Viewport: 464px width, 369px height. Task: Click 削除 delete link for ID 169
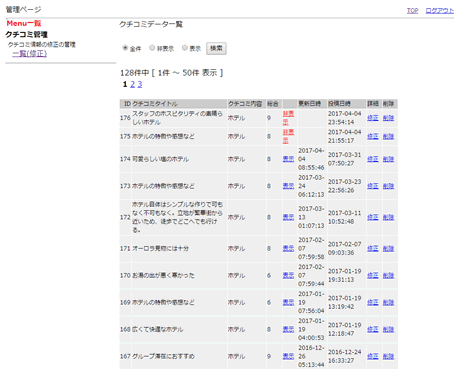point(388,303)
